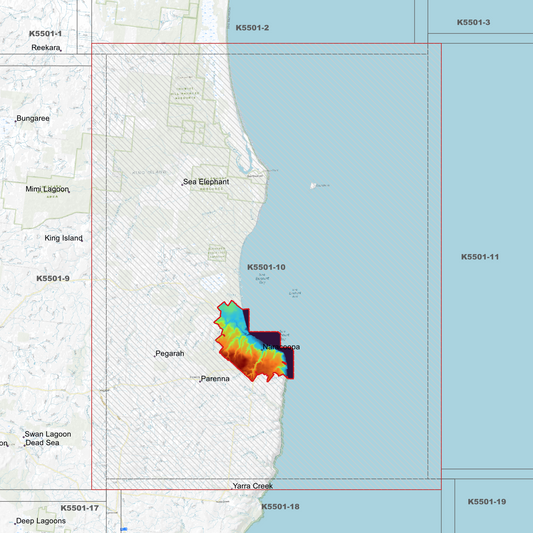Click the K5501-11 tile label
This screenshot has width=533, height=533.
480,257
